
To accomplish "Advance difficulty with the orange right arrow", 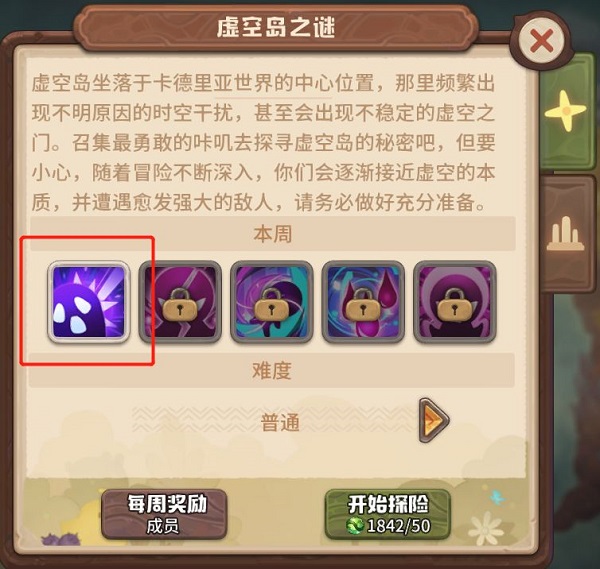I will [434, 420].
